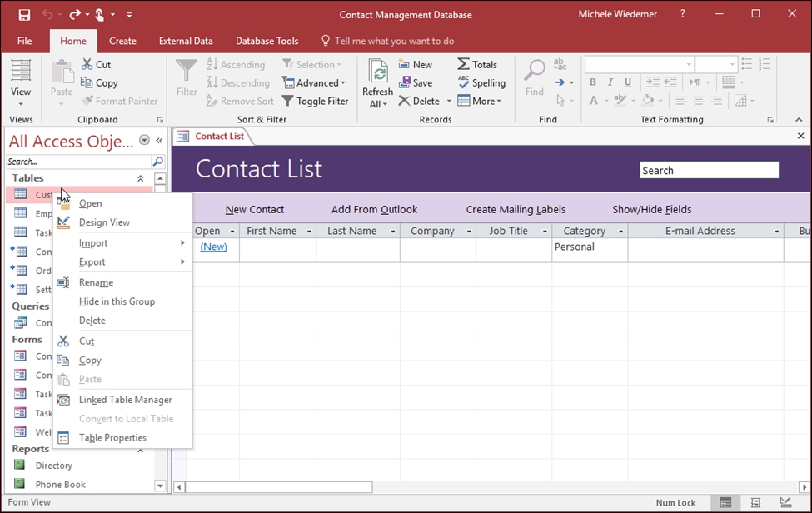Viewport: 812px width, 513px height.
Task: Click the Help question mark icon
Action: click(683, 14)
